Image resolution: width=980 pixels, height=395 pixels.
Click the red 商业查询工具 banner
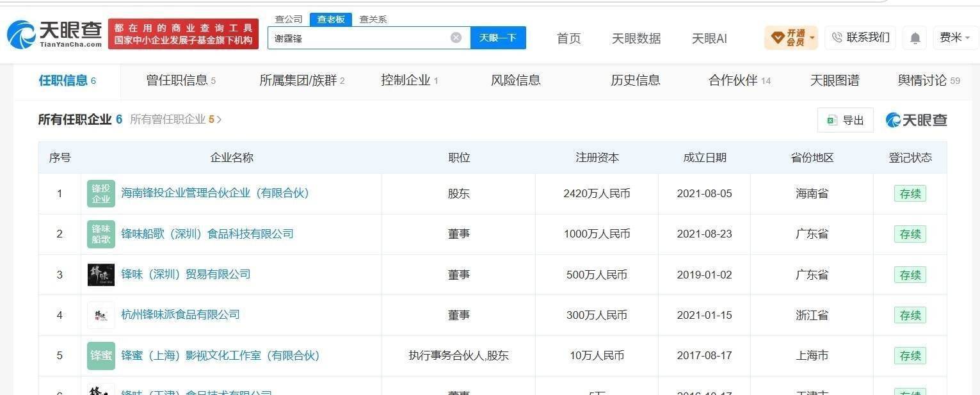pos(183,34)
